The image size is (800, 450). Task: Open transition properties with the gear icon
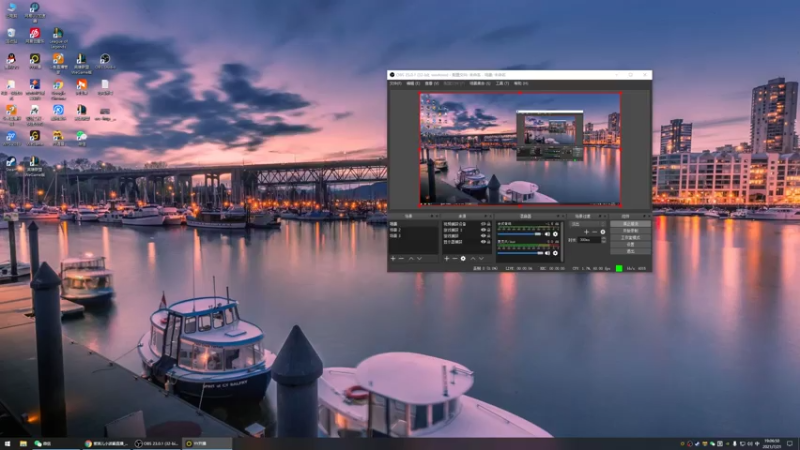click(603, 232)
